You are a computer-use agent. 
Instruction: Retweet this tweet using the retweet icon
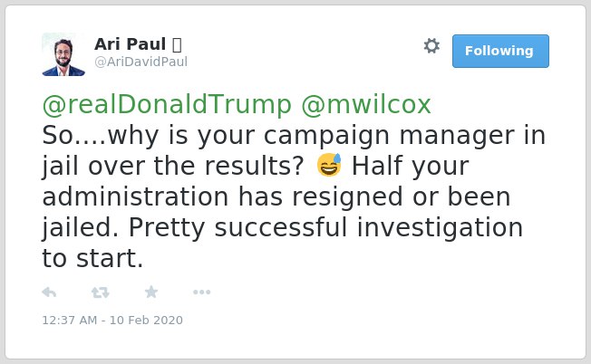(101, 292)
